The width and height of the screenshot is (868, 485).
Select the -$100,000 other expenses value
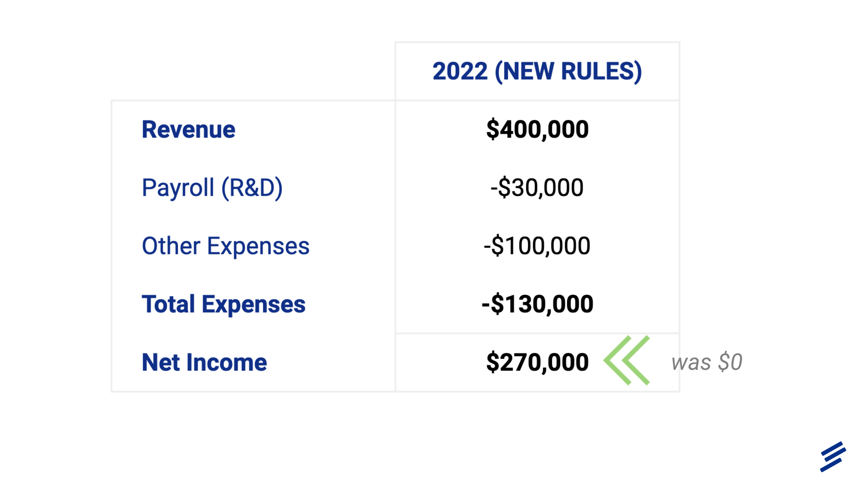[537, 246]
